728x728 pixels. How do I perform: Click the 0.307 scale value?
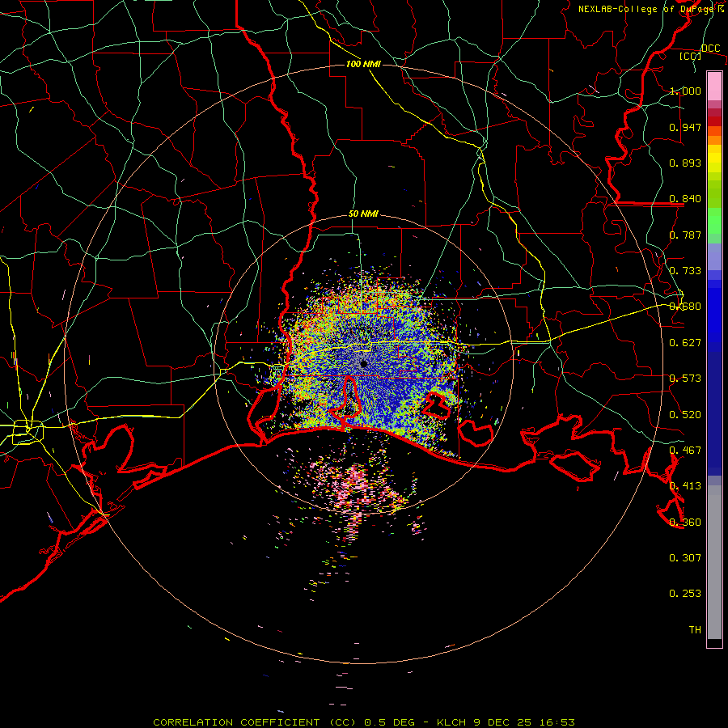point(685,558)
